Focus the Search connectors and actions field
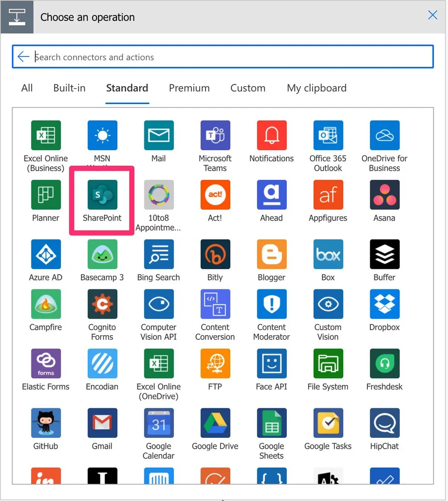 (229, 57)
